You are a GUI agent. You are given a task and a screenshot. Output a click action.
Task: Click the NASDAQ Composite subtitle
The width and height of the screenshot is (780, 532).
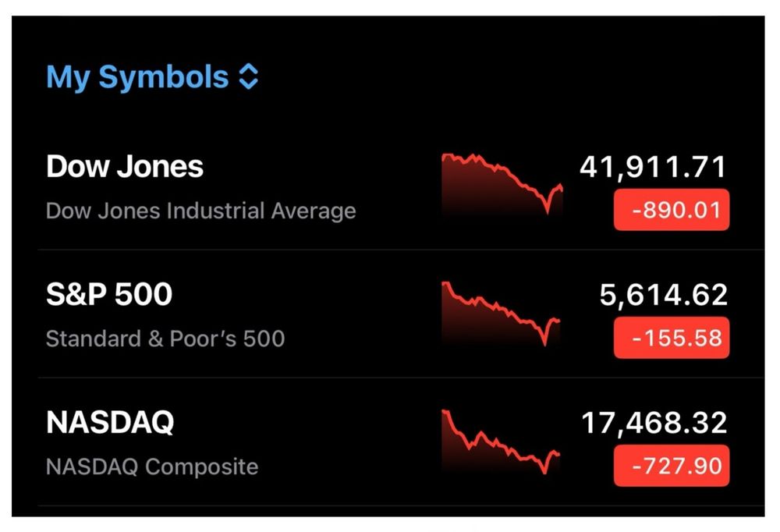click(152, 466)
